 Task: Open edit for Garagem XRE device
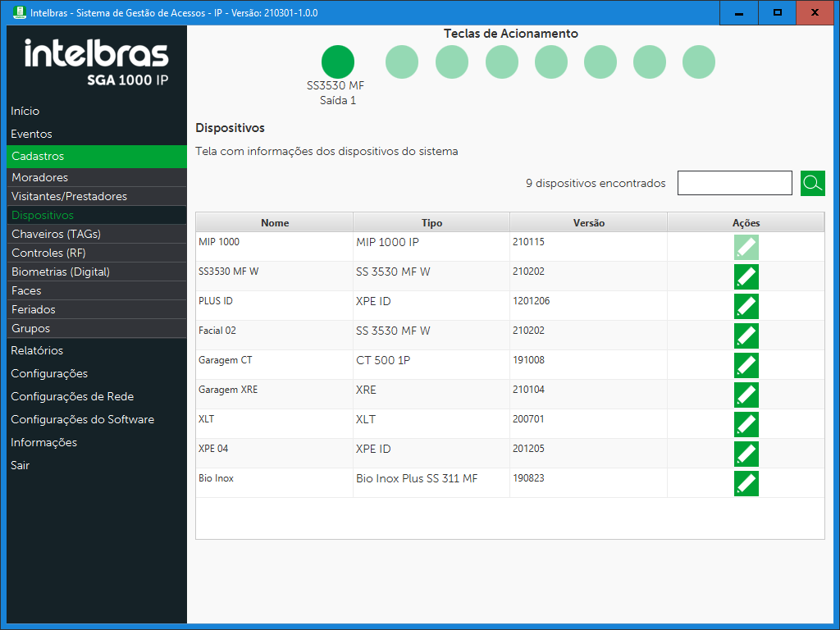(x=746, y=395)
